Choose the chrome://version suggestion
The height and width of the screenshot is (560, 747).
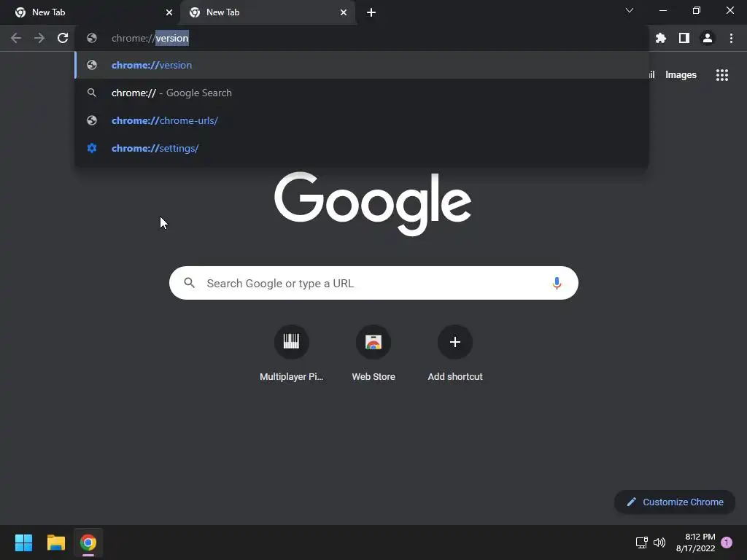point(362,65)
